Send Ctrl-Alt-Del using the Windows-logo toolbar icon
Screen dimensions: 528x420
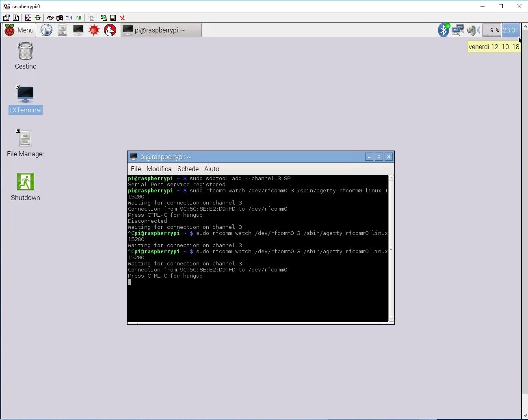(60, 18)
